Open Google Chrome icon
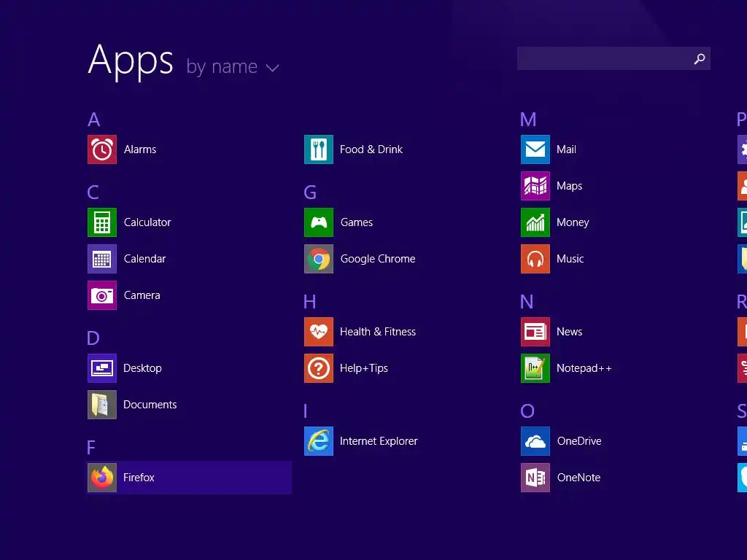Viewport: 747px width, 560px height. point(319,259)
